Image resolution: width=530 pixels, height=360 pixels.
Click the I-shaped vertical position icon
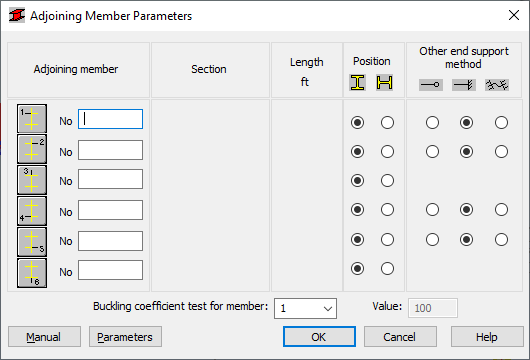(357, 82)
